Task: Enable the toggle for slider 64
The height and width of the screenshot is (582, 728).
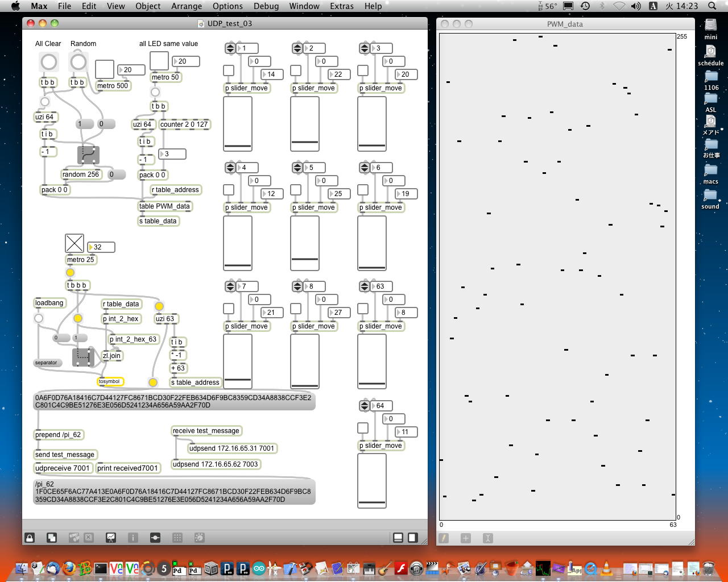Action: click(363, 428)
